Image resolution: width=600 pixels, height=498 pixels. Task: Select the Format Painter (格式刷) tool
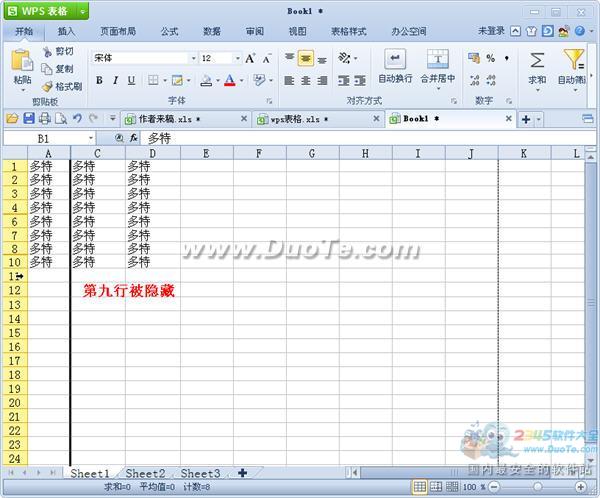[47, 86]
